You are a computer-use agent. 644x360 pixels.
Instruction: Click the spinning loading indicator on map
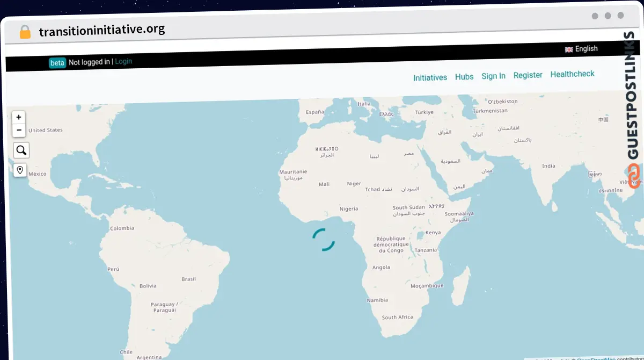[324, 240]
